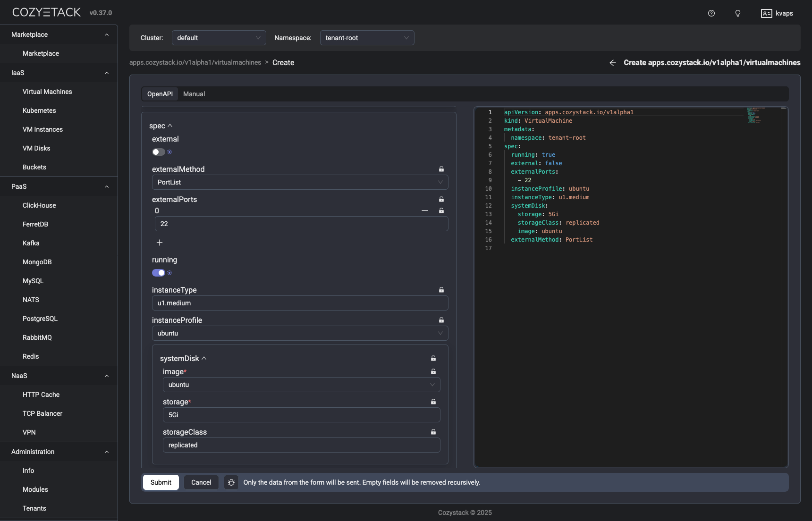Add another external port with the plus icon

tap(160, 243)
